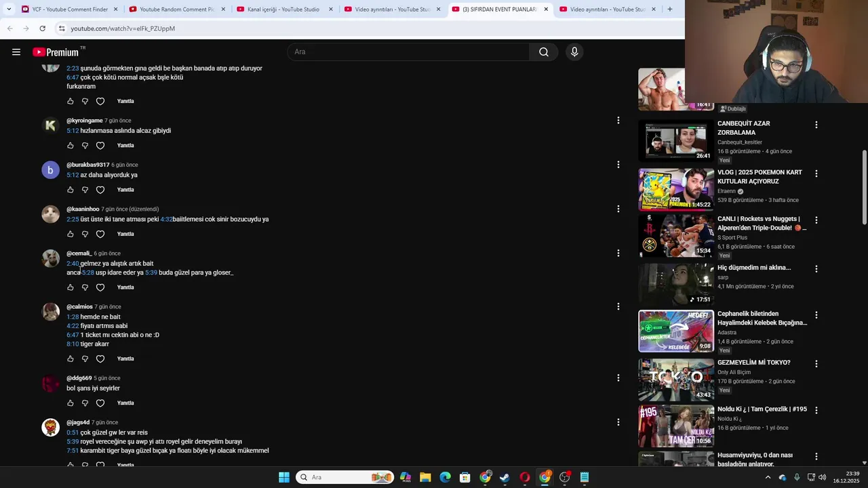Heart the comment by @burakbas9317
This screenshot has height=488, width=868.
tap(100, 190)
